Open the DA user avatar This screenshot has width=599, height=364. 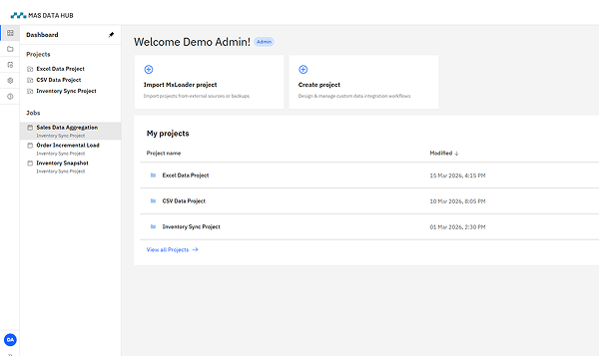[10, 340]
